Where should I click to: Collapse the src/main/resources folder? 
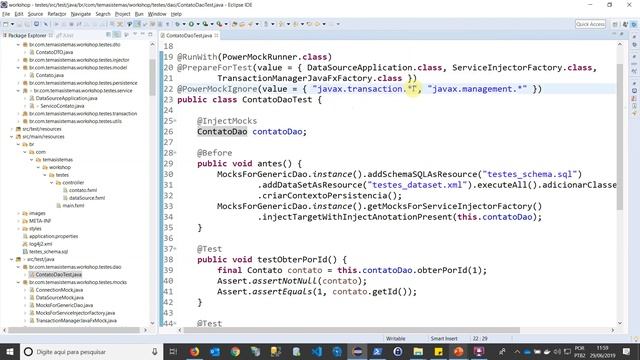(x=11, y=137)
